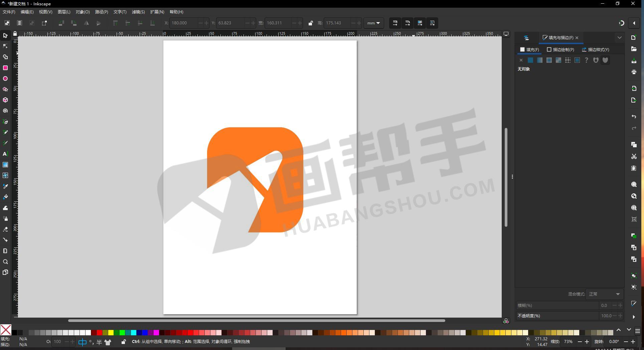The image size is (644, 350).
Task: Open 路径(P) menu
Action: (x=102, y=12)
